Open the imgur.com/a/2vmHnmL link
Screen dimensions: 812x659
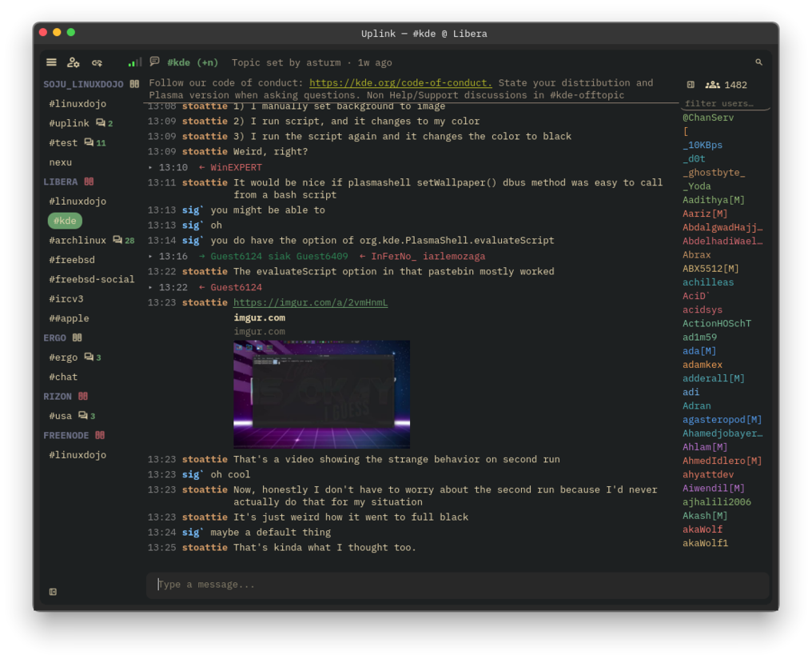click(310, 302)
